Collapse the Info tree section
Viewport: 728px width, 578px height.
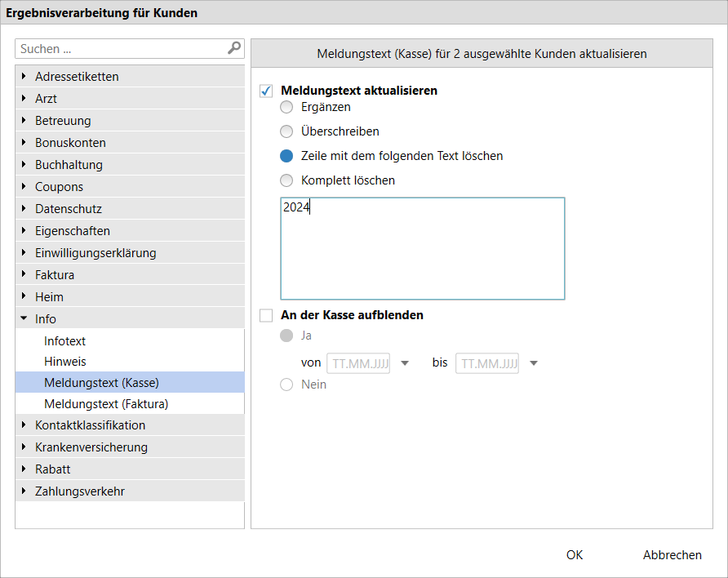point(24,318)
